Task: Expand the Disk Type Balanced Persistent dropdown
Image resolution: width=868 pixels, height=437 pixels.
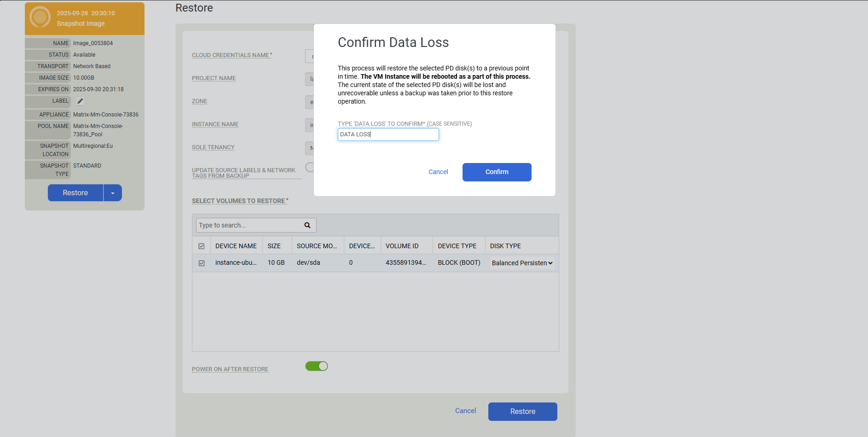Action: pyautogui.click(x=522, y=263)
